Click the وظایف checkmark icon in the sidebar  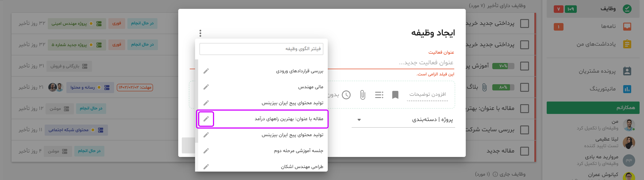(x=627, y=9)
